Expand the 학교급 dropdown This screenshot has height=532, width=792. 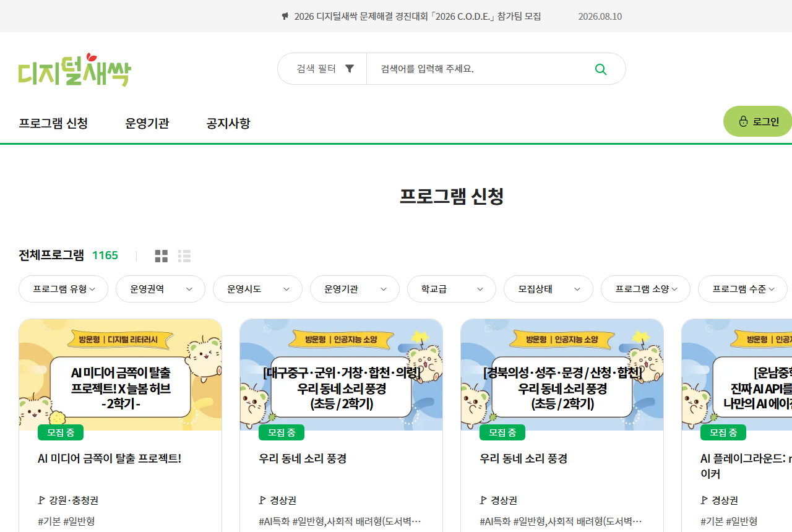[x=452, y=289]
